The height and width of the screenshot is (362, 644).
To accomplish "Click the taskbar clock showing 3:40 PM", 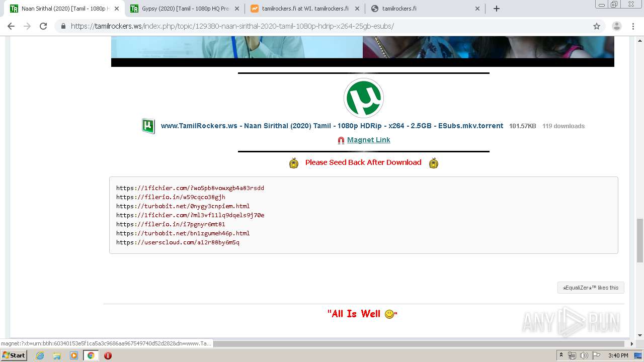I will (618, 355).
